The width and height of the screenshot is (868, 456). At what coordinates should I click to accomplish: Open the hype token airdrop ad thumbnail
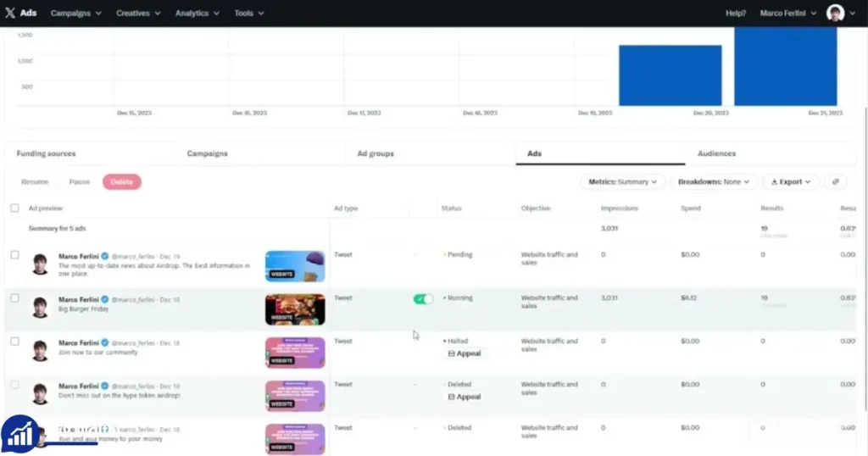[x=295, y=396]
